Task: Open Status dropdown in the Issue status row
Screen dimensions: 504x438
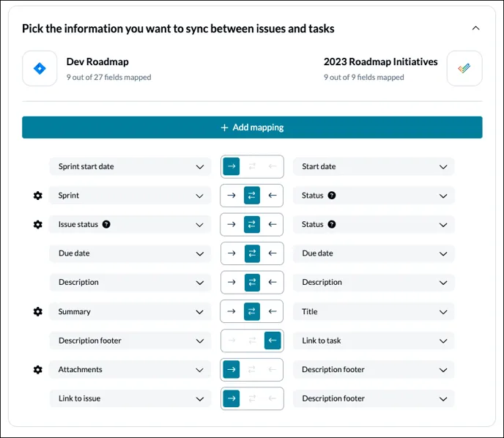Action: [374, 224]
